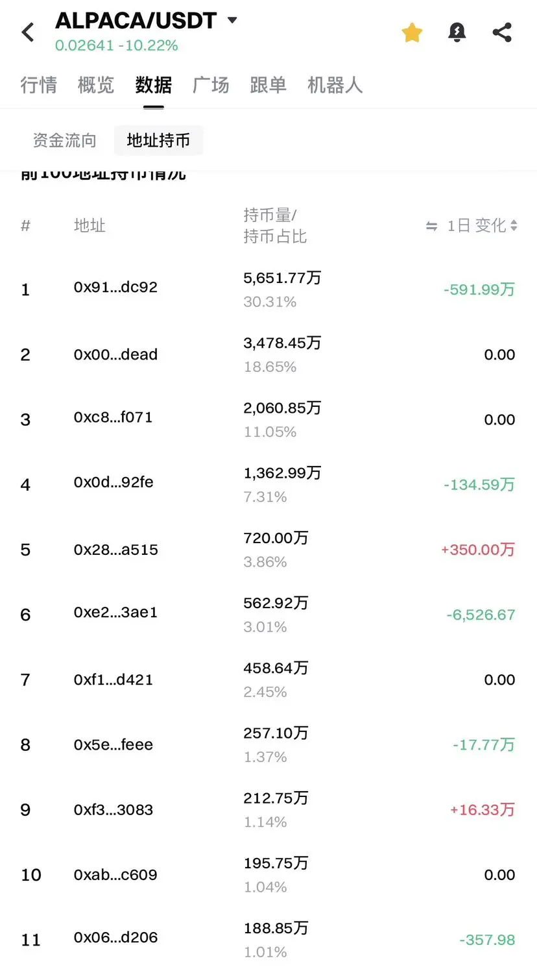The image size is (537, 980).
Task: Open the 行情 tab
Action: tap(39, 85)
